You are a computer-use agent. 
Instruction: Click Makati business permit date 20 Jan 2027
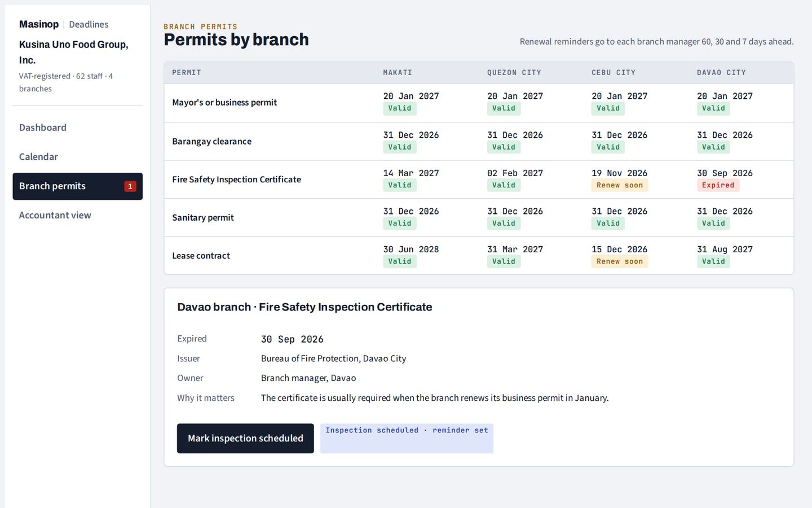(411, 97)
